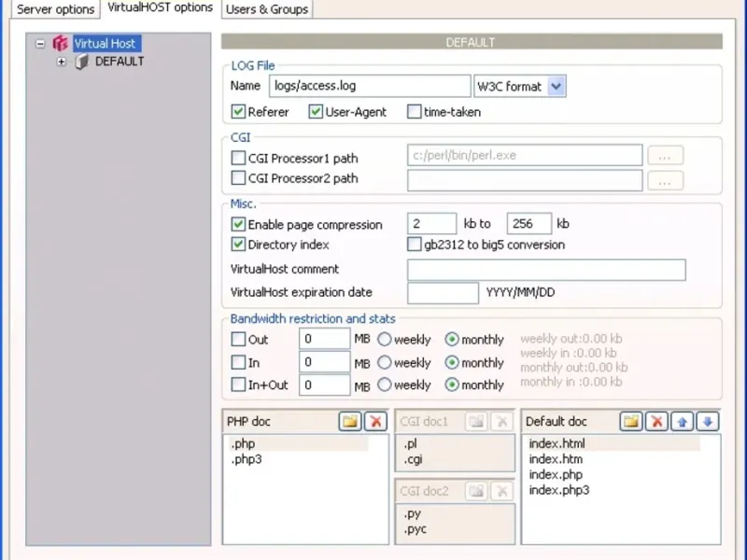Move Default doc entry down
Viewport: 747px width, 560px height.
(708, 422)
